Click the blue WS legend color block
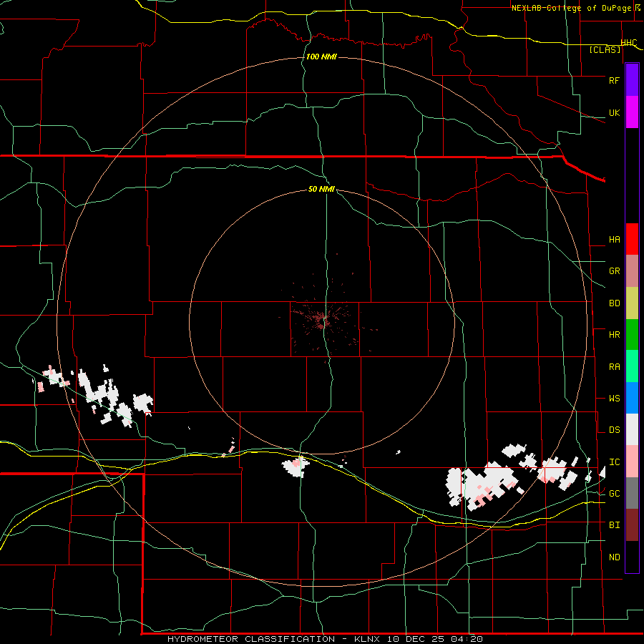 [x=632, y=398]
